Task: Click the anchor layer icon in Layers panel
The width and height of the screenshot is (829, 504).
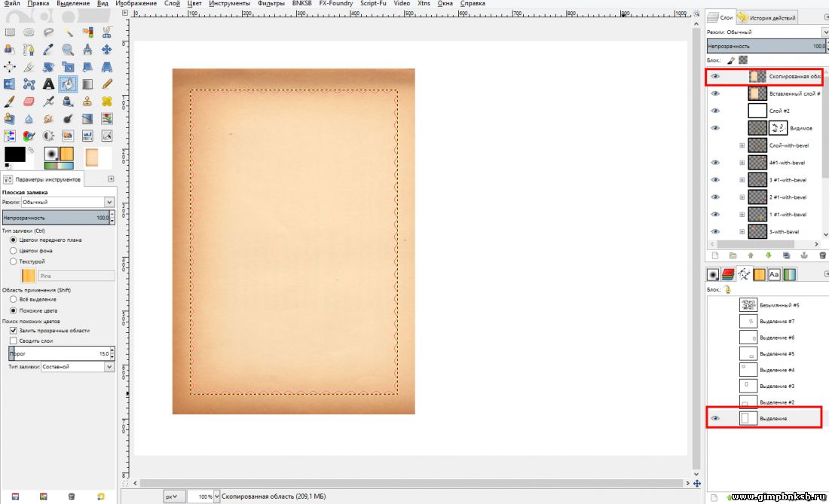Action: click(x=804, y=255)
